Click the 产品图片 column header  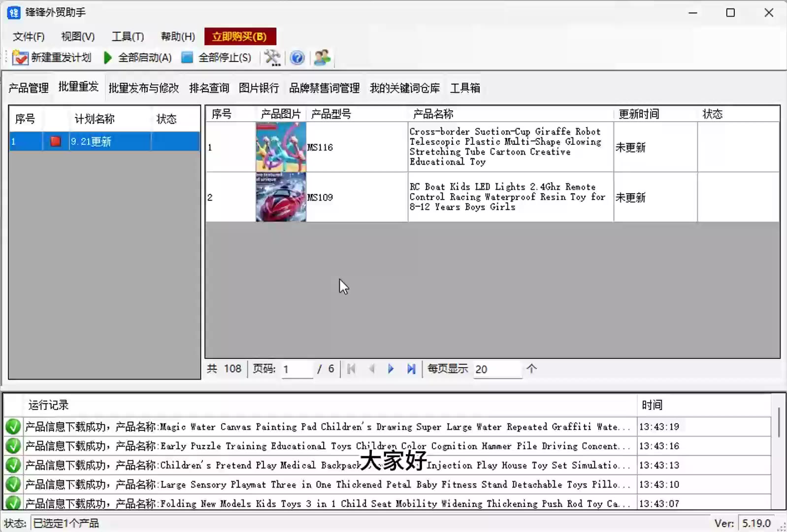pyautogui.click(x=281, y=114)
